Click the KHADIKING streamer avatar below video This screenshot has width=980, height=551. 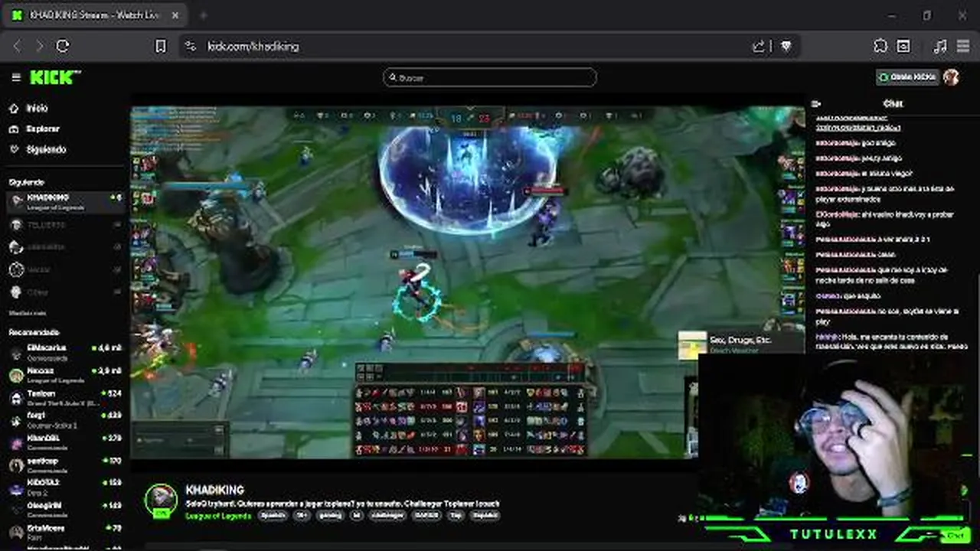pos(161,501)
